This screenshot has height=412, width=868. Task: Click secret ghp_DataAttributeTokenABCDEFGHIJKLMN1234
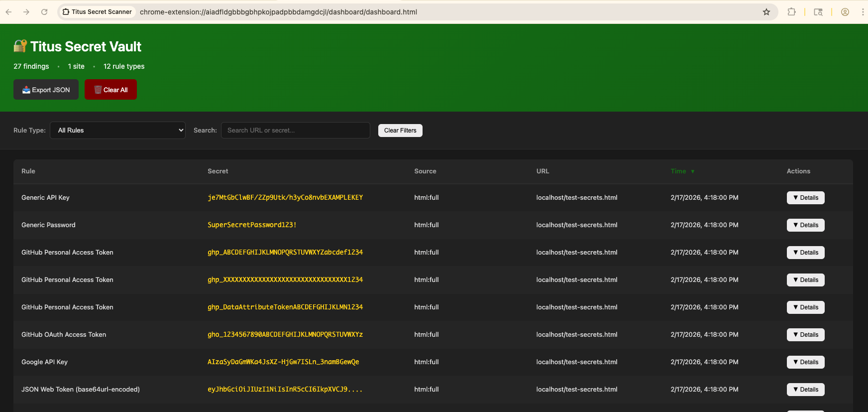tap(285, 307)
